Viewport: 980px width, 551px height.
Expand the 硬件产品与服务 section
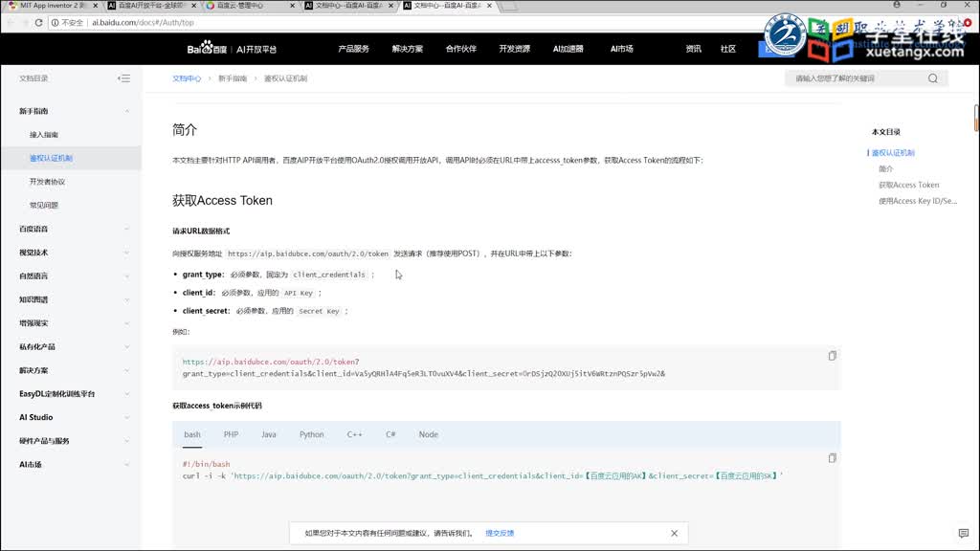pyautogui.click(x=127, y=441)
